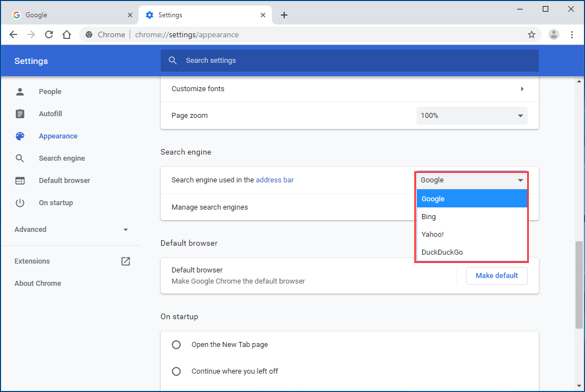Select 'Open the New Tab page' radio
This screenshot has width=585, height=392.
(x=176, y=345)
